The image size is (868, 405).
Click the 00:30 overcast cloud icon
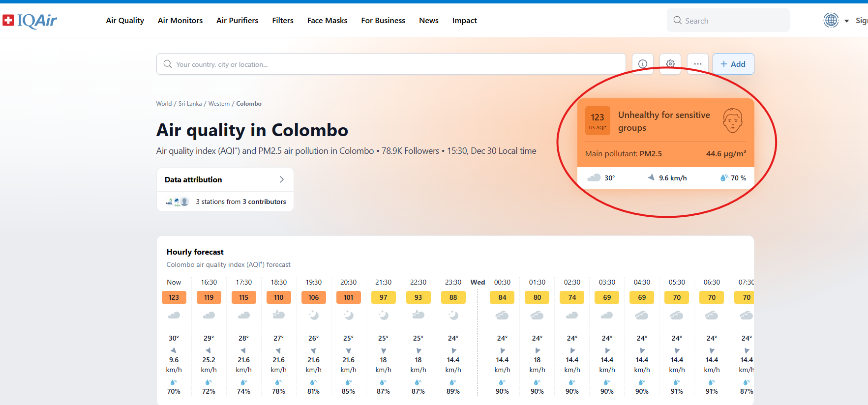(x=502, y=315)
